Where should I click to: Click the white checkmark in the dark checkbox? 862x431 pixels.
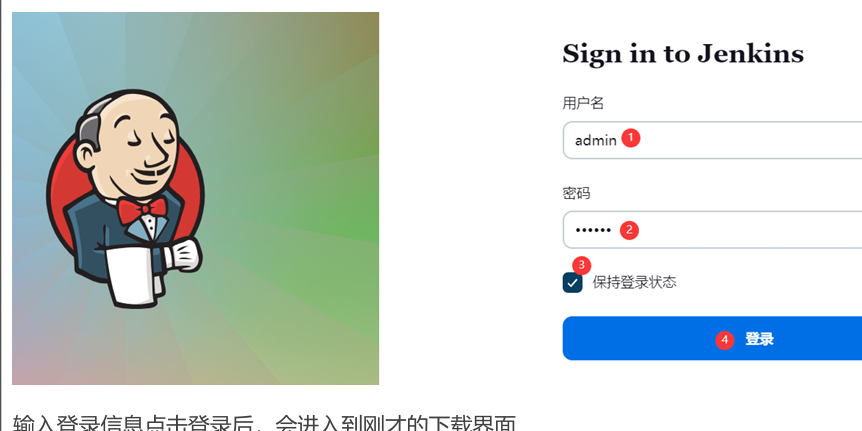point(572,283)
